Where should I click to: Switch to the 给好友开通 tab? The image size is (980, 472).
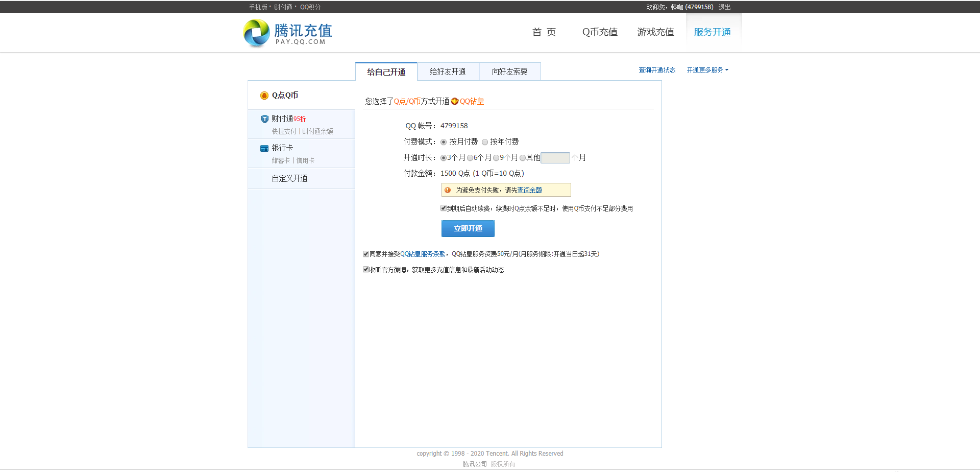[x=448, y=72]
